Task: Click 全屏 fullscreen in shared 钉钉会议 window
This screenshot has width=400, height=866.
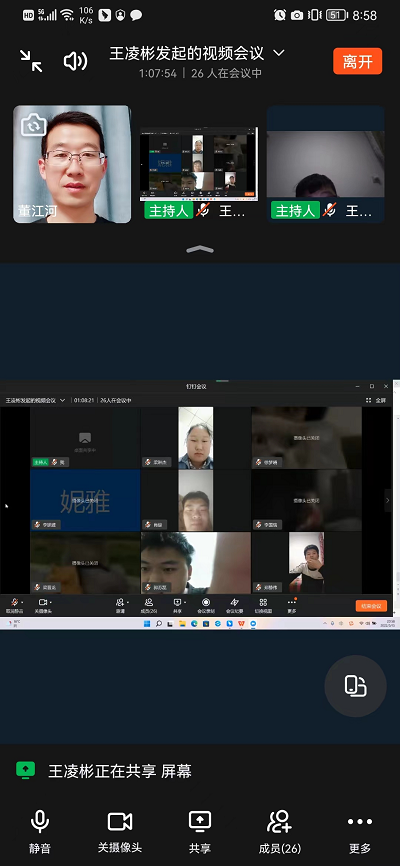Action: pyautogui.click(x=376, y=400)
